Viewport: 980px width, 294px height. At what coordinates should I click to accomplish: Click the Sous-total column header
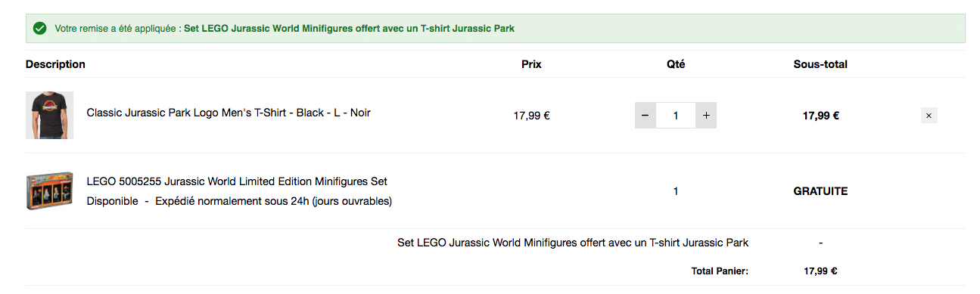coord(820,64)
